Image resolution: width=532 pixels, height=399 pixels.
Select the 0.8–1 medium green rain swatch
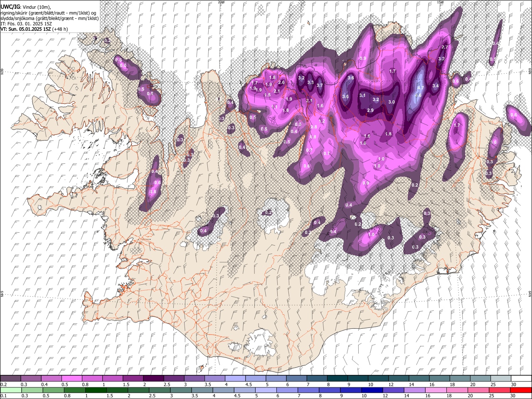[x=74, y=390]
